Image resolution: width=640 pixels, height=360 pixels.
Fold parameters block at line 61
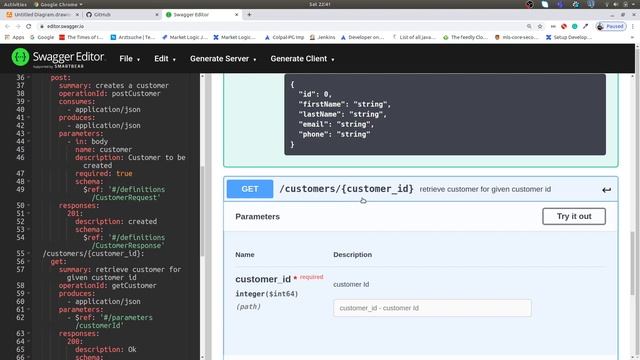coord(29,309)
